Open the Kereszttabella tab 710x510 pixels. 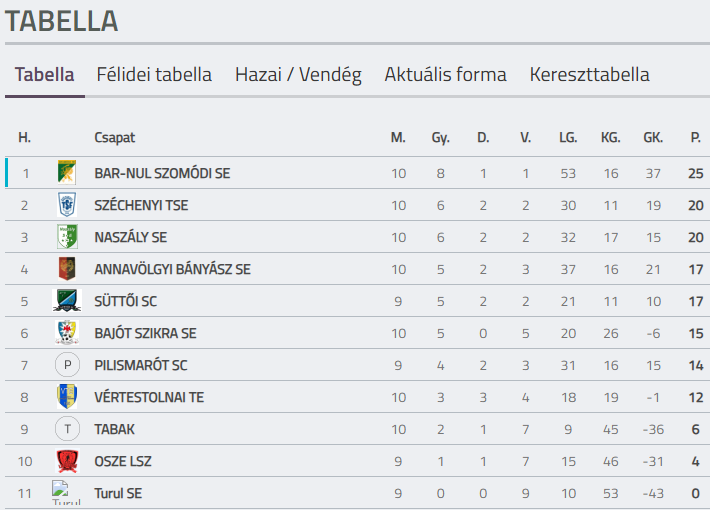[x=589, y=75]
